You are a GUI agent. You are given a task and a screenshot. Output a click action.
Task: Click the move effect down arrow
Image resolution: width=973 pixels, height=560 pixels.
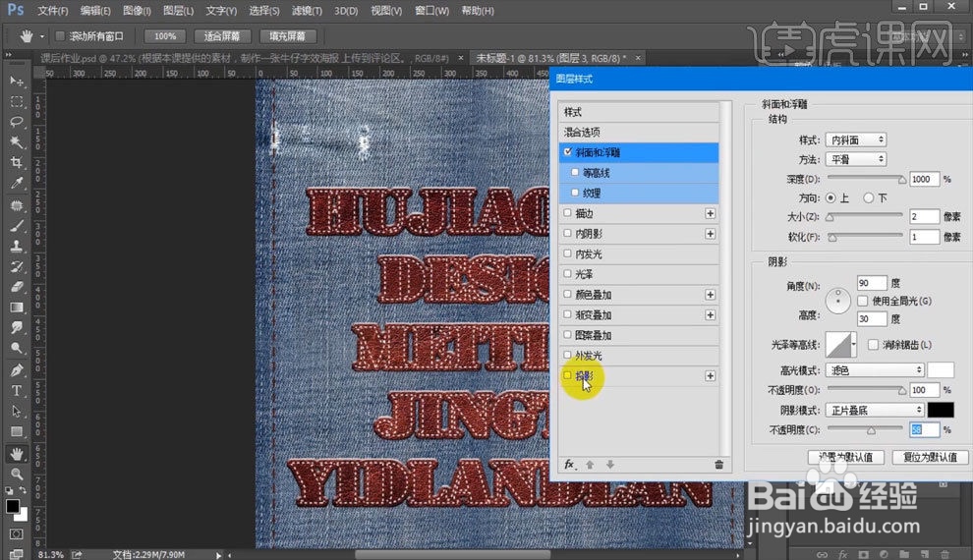[610, 465]
